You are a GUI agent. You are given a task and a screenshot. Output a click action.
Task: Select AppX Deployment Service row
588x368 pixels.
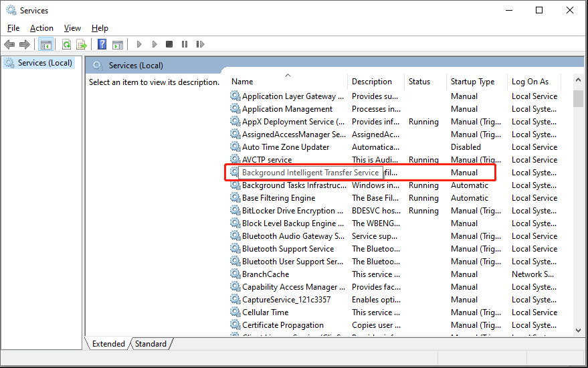[x=394, y=122]
